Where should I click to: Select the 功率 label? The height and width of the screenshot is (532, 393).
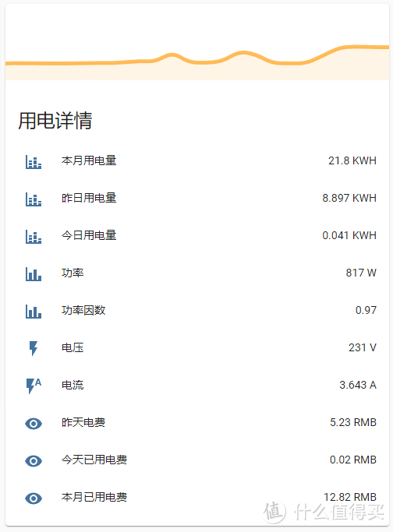pyautogui.click(x=73, y=273)
